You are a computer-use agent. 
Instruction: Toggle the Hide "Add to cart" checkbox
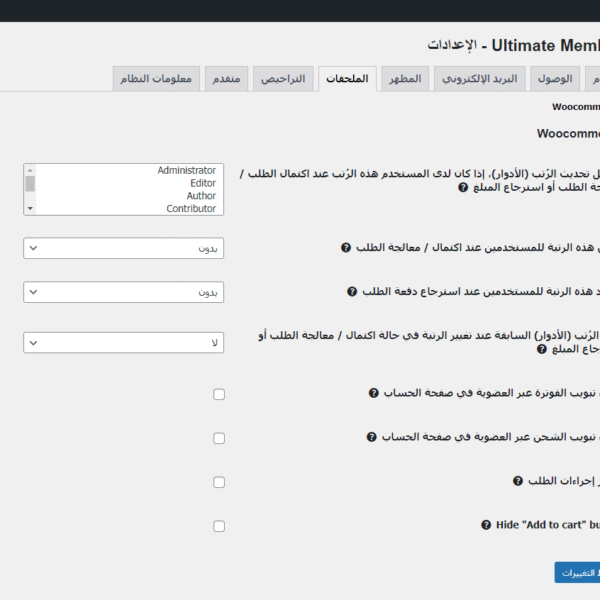[219, 526]
